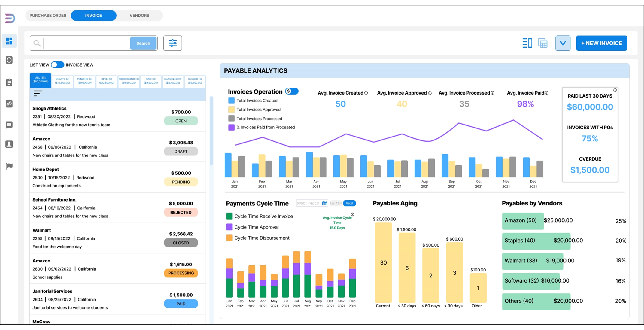Click PENDING status badge on Home Depot invoice
644x330 pixels.
[181, 182]
